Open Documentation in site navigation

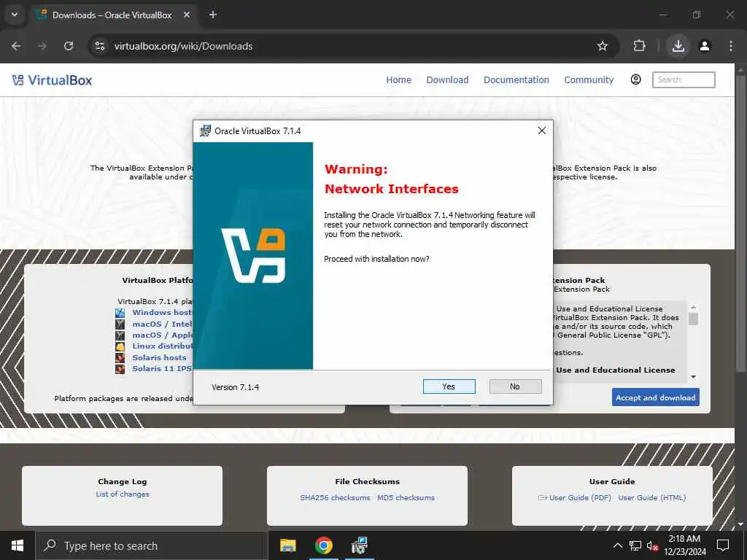tap(516, 80)
